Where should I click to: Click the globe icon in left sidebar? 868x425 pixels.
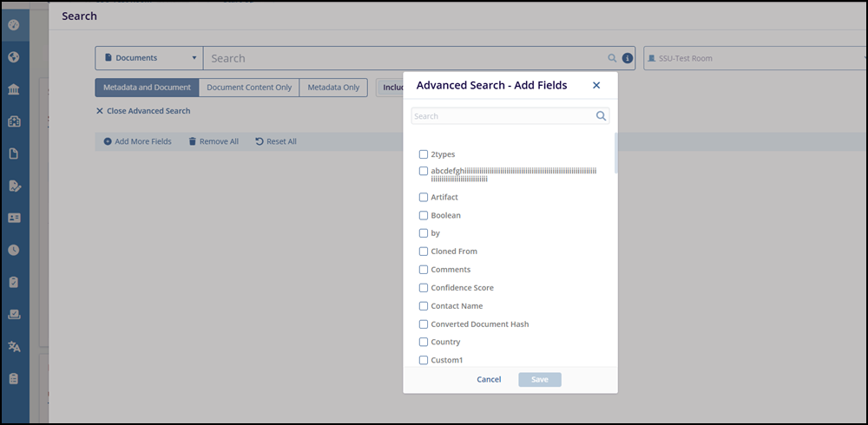coord(14,57)
